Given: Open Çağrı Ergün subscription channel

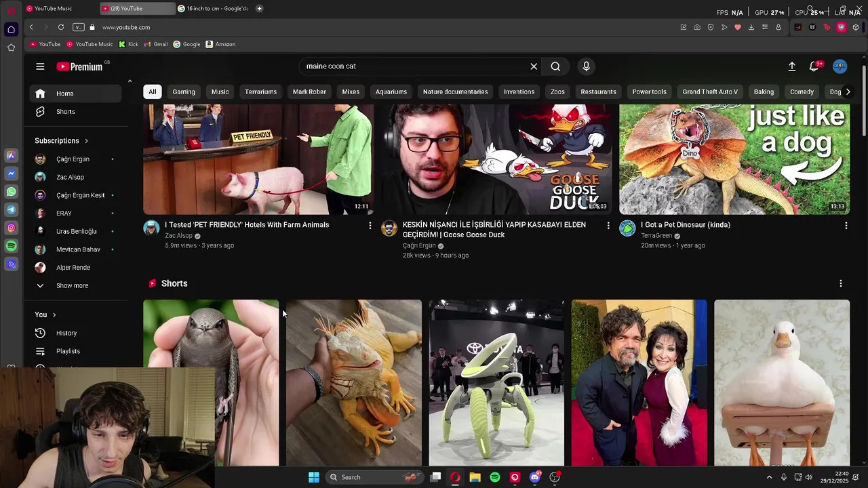Looking at the screenshot, I should [76, 159].
